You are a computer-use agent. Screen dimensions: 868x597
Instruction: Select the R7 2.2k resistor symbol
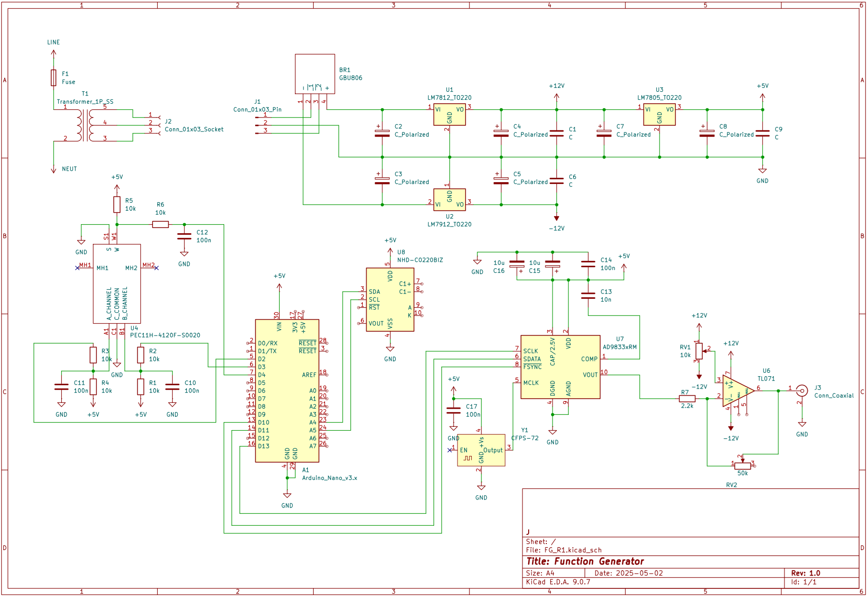click(x=687, y=399)
